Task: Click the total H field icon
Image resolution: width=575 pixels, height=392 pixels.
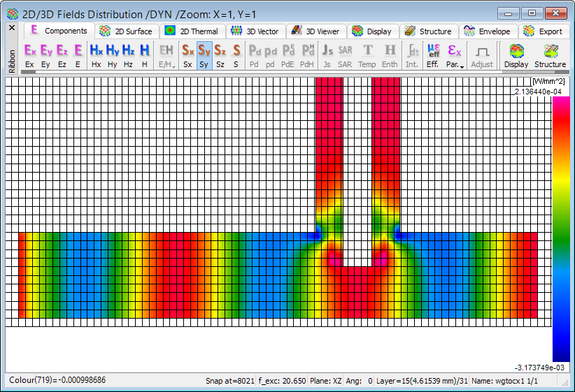Action: (144, 55)
